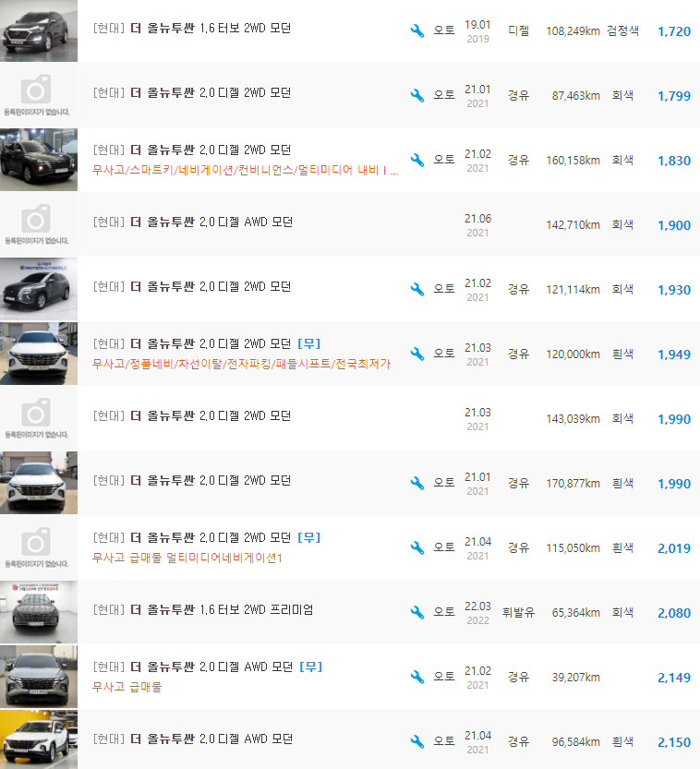Image resolution: width=700 pixels, height=769 pixels.
Task: Click wrench icon in the 2,149 listing row
Action: tap(417, 678)
